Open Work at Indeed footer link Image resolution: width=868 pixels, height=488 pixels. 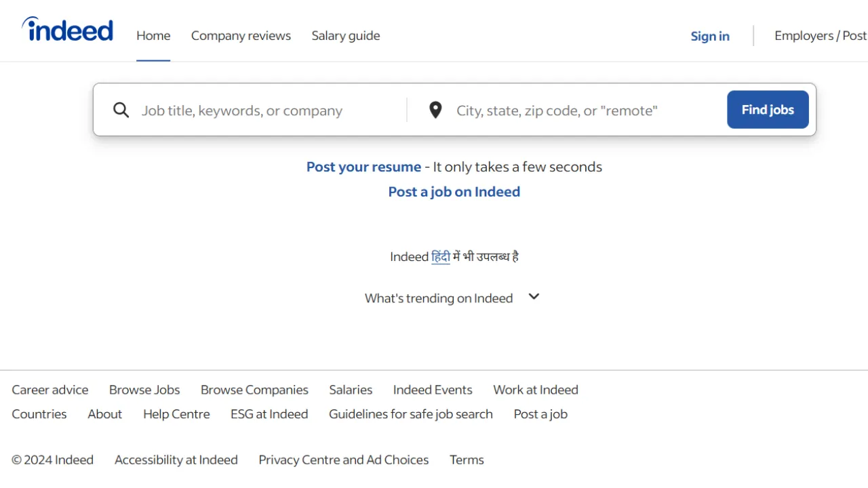[x=536, y=390]
